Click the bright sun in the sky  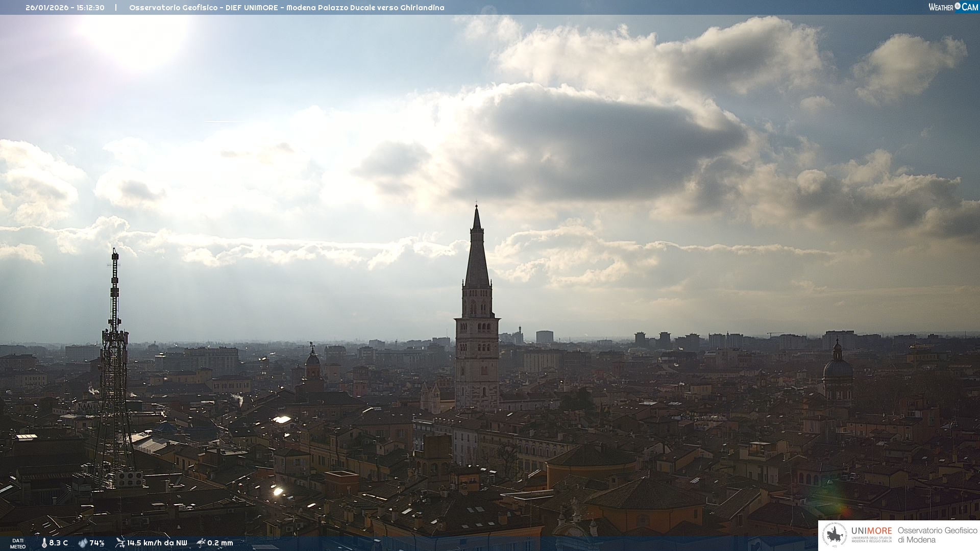click(x=135, y=36)
